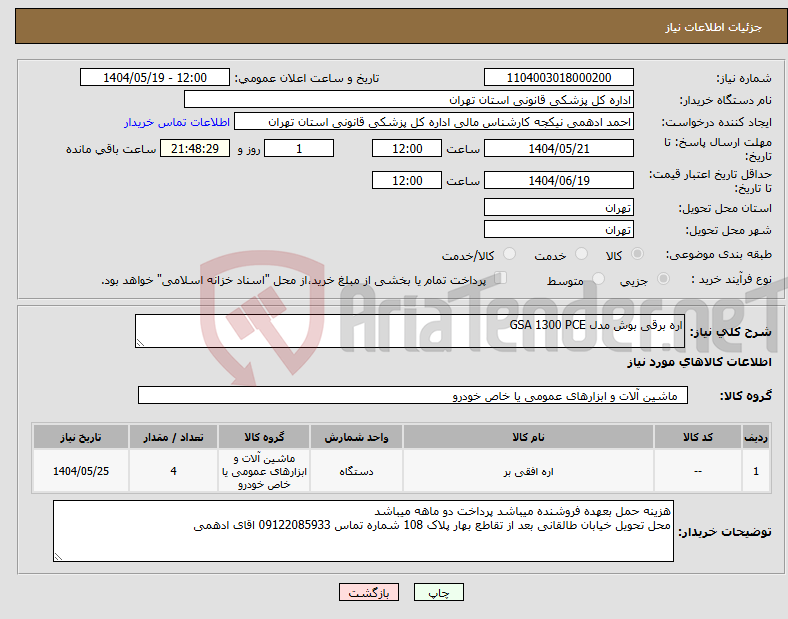The height and width of the screenshot is (619, 788).
Task: Click the buyer organization name field
Action: click(409, 99)
